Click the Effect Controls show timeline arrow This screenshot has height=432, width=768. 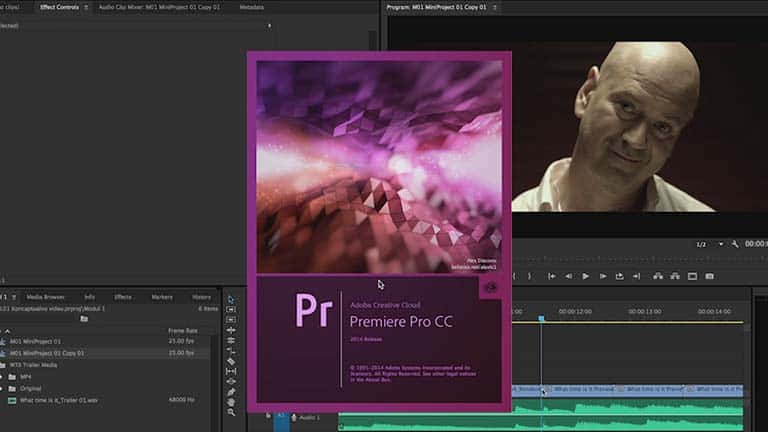click(x=269, y=25)
